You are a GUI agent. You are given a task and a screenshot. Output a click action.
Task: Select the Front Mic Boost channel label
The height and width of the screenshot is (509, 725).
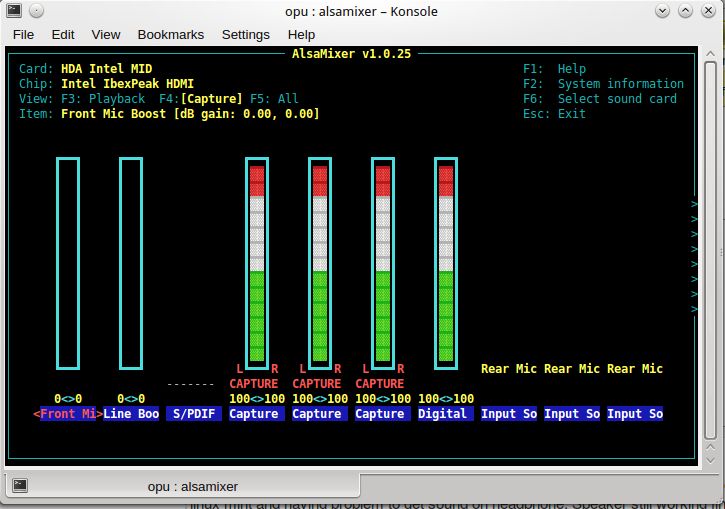pos(68,413)
